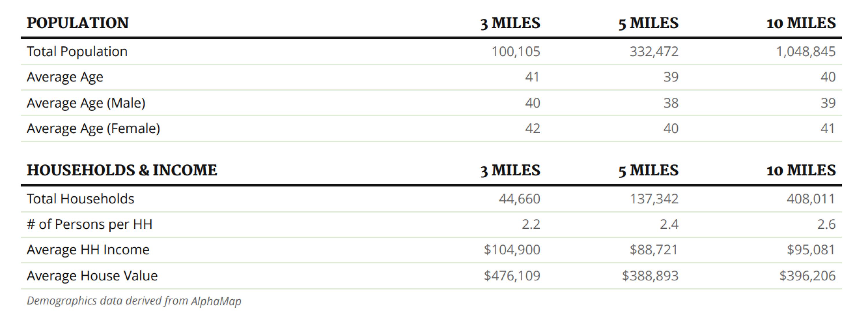Click the 5-mile total population value 332,472
The image size is (868, 326).
(x=654, y=52)
